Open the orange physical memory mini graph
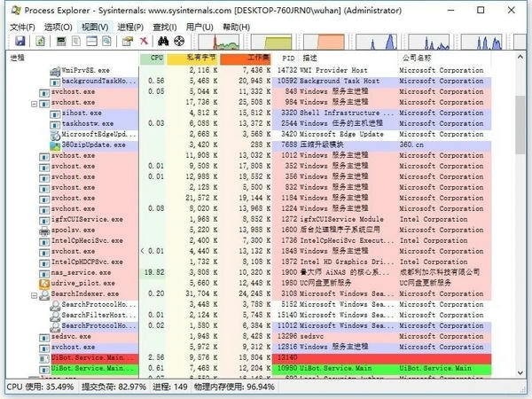The width and height of the screenshot is (532, 399). point(324,42)
